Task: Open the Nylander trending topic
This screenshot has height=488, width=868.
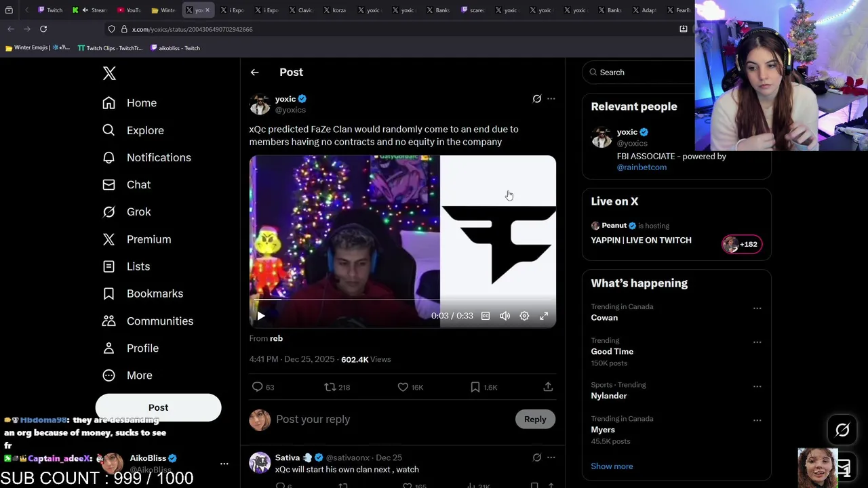Action: point(609,396)
